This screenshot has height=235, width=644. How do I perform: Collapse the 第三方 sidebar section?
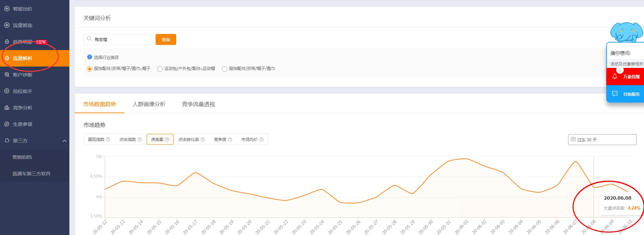point(64,141)
